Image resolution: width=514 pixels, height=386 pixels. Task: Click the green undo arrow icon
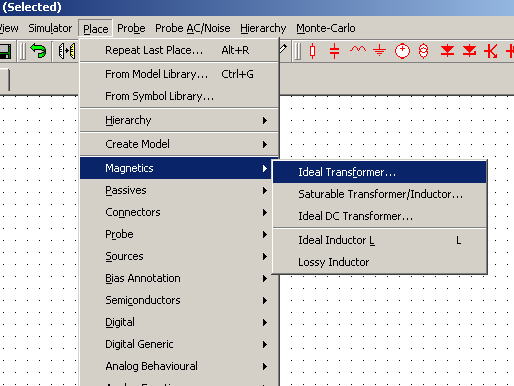38,51
